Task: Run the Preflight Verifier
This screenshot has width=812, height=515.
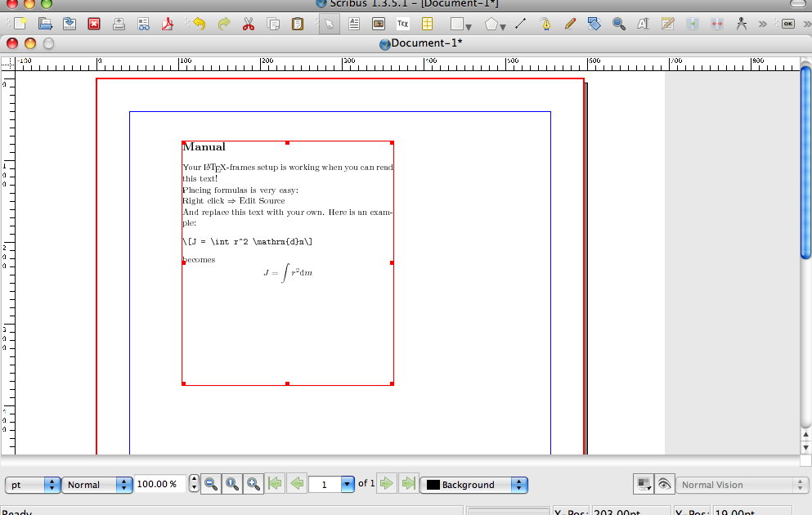Action: point(143,24)
